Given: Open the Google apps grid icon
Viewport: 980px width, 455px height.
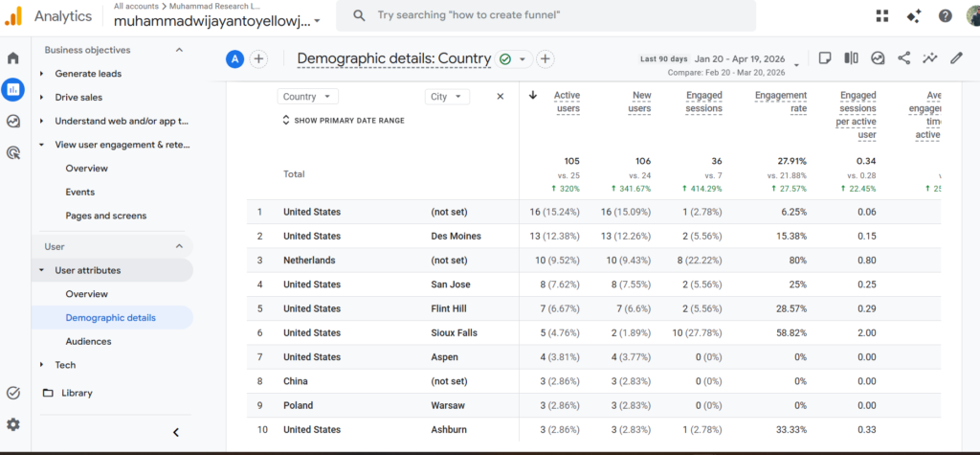Looking at the screenshot, I should [x=881, y=15].
